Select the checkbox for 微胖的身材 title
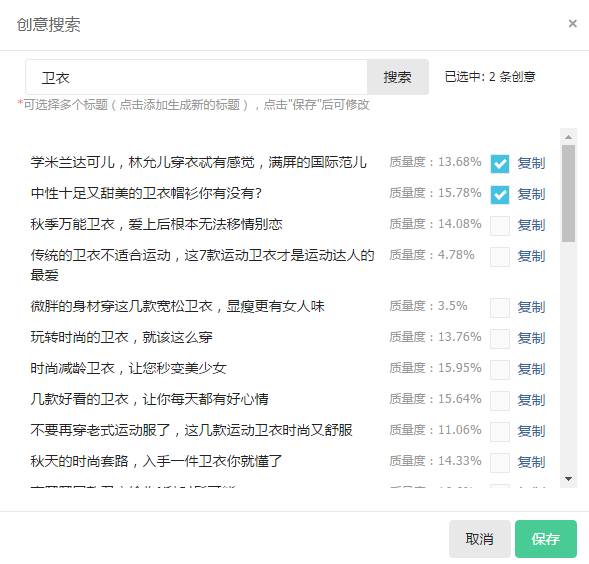589x564 pixels. click(x=500, y=308)
